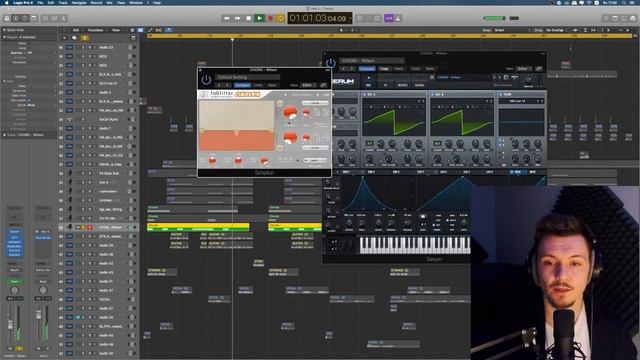Open the Simplon window View Editor dropdown

pos(309,85)
